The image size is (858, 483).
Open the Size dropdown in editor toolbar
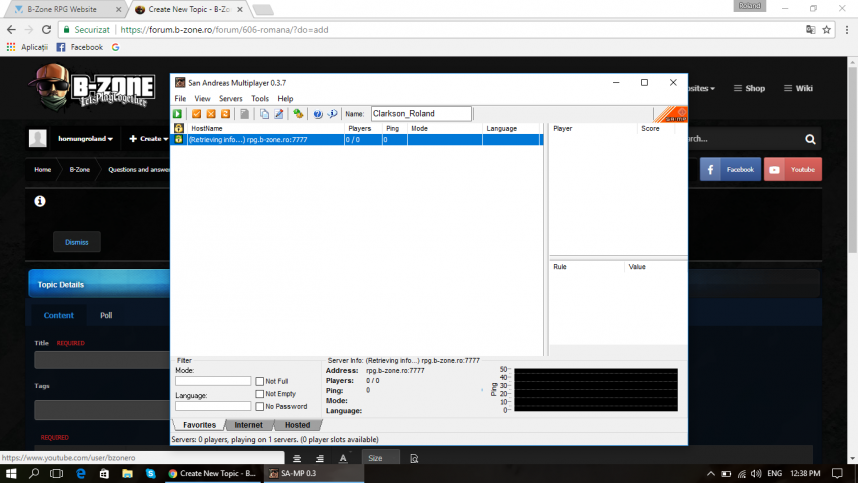(x=380, y=458)
